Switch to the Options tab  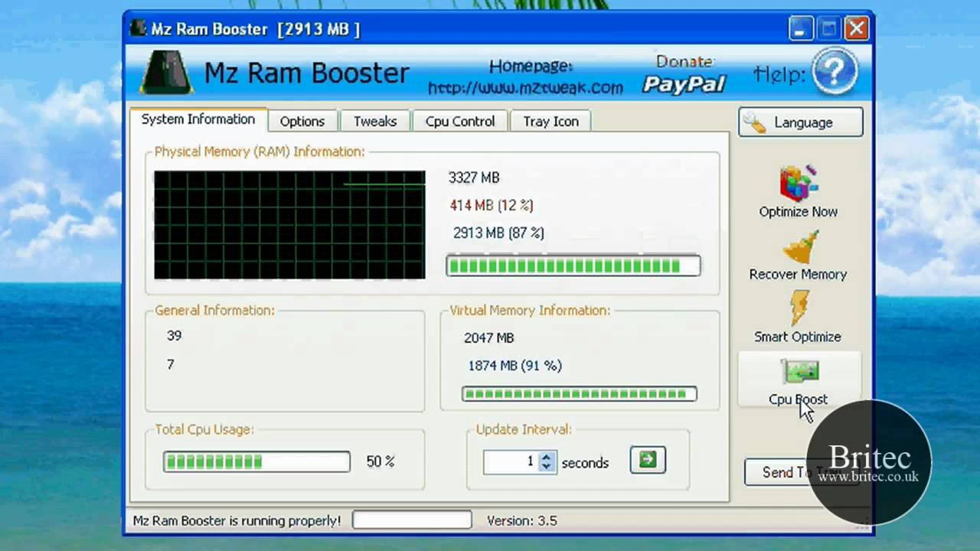pyautogui.click(x=302, y=121)
